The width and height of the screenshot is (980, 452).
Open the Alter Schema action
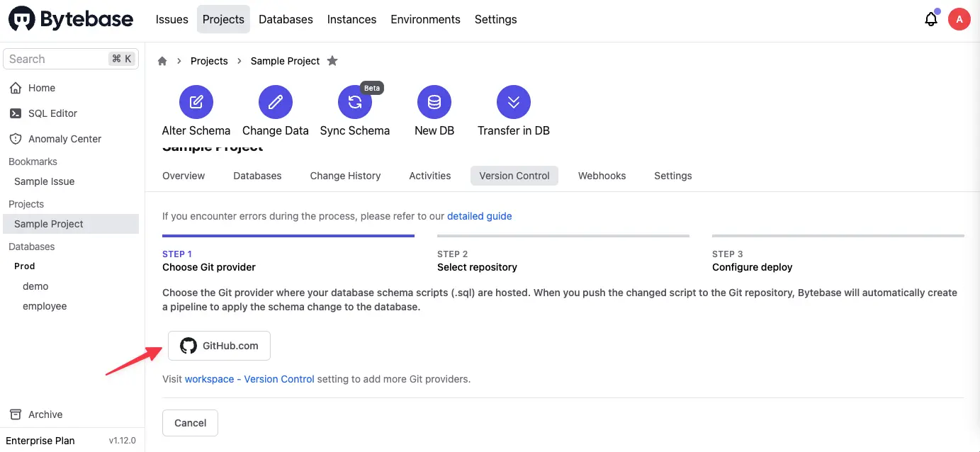tap(196, 101)
